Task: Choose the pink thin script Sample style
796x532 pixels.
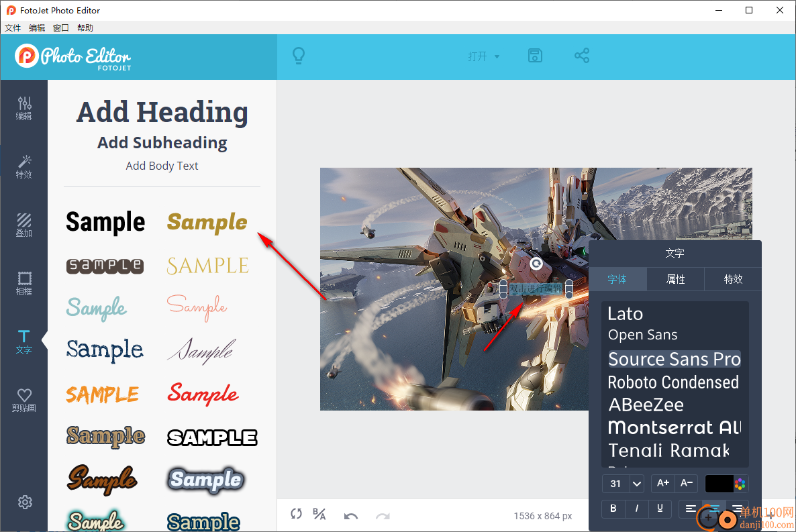Action: (197, 307)
